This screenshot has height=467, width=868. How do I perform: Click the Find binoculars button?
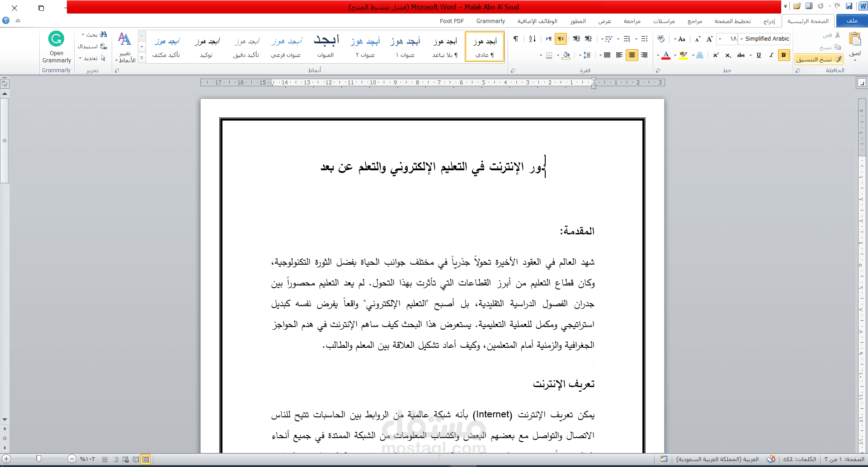[103, 34]
